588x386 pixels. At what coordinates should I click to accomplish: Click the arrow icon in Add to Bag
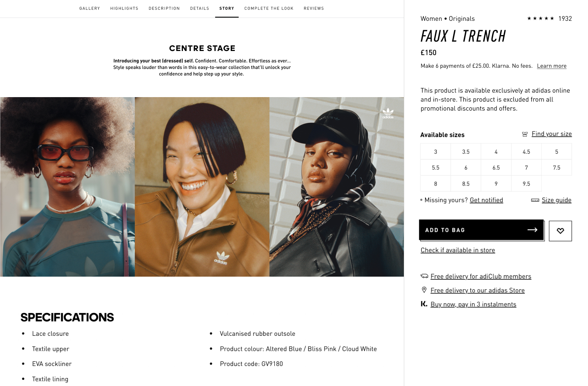point(532,230)
